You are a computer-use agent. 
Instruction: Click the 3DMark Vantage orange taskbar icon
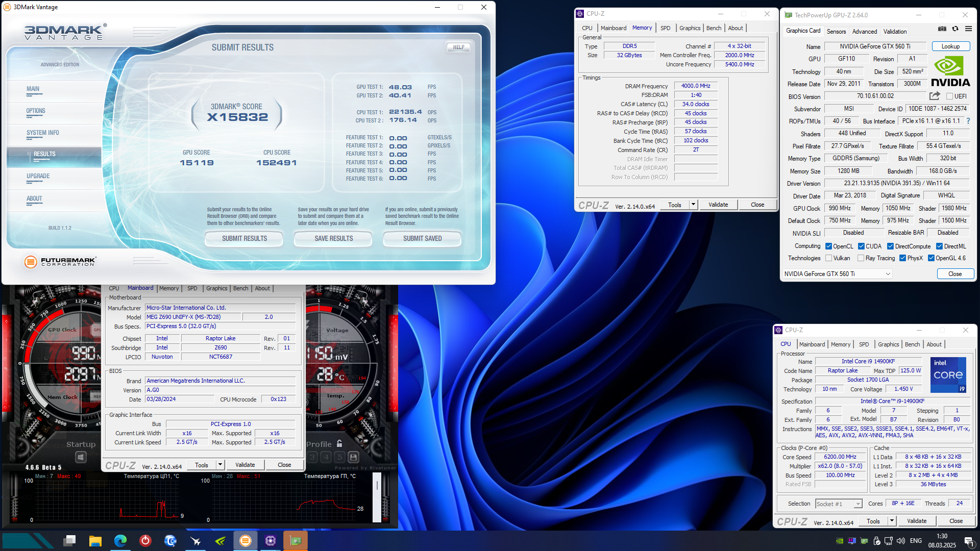pyautogui.click(x=245, y=540)
